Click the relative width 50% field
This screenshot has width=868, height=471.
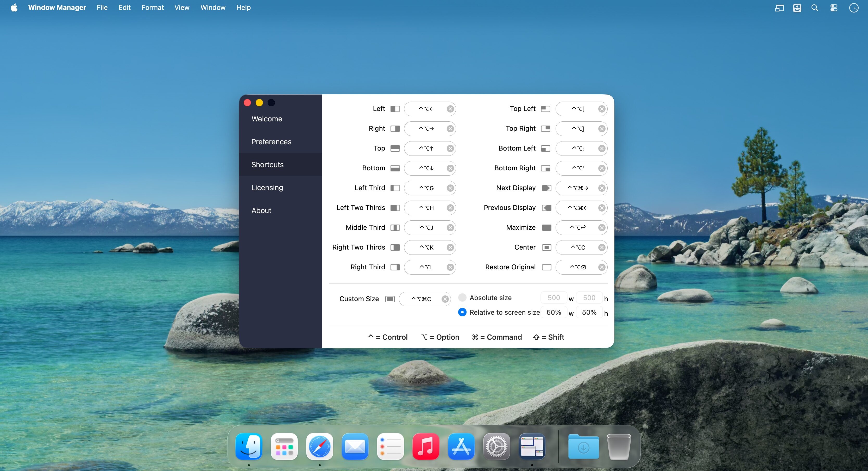(x=553, y=312)
